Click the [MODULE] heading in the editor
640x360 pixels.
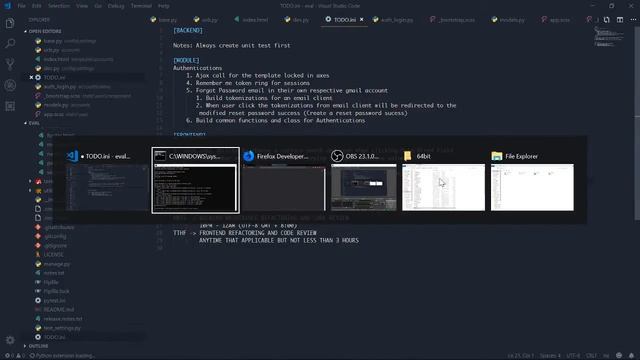click(186, 60)
